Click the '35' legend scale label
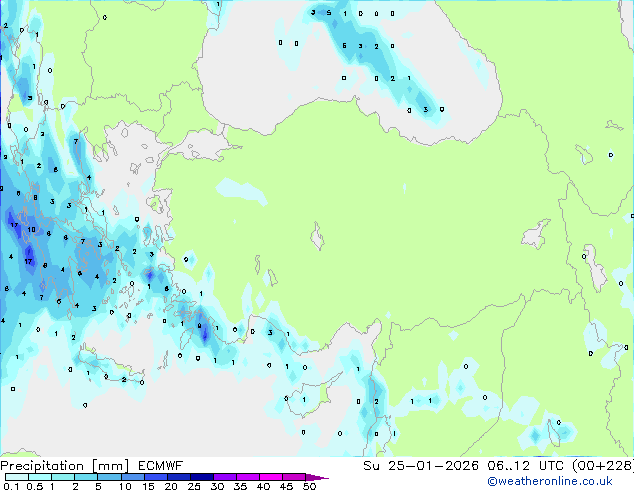634x490 pixels. 240,486
